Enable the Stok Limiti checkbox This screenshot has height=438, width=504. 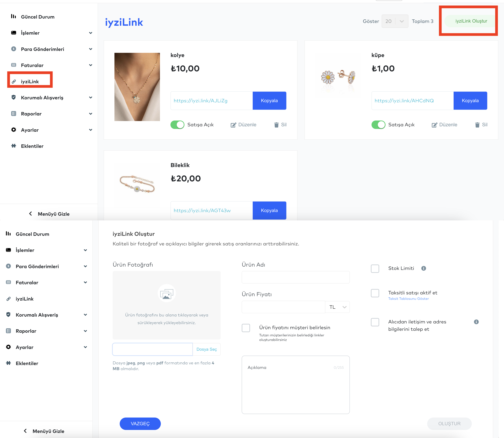click(375, 269)
